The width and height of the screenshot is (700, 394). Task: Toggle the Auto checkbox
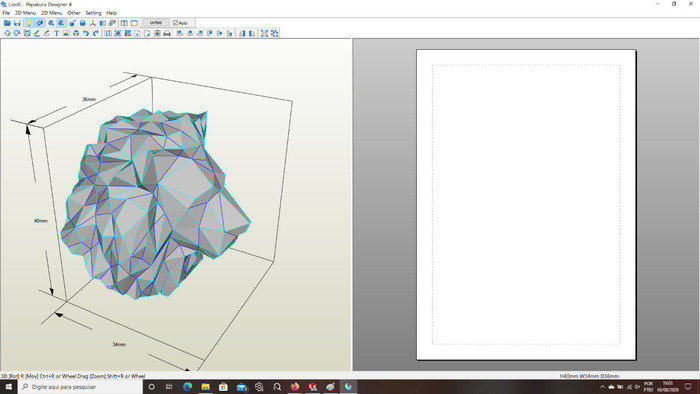[180, 23]
